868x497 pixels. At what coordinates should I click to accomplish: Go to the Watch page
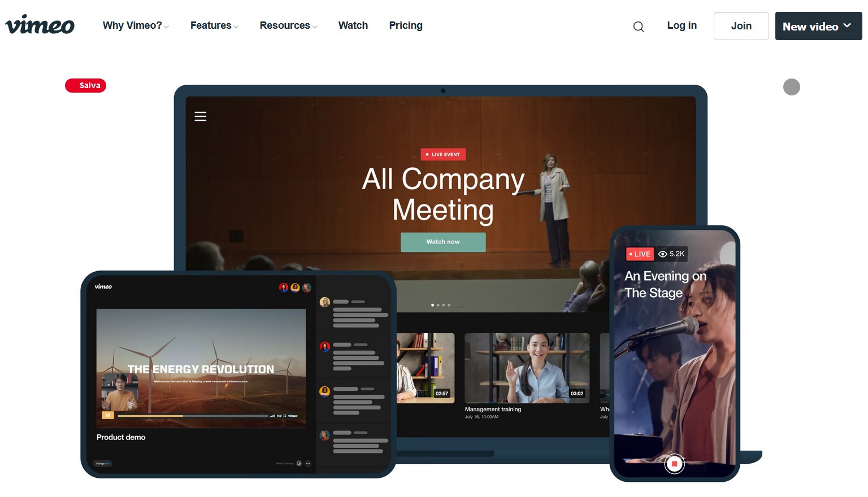pos(353,25)
